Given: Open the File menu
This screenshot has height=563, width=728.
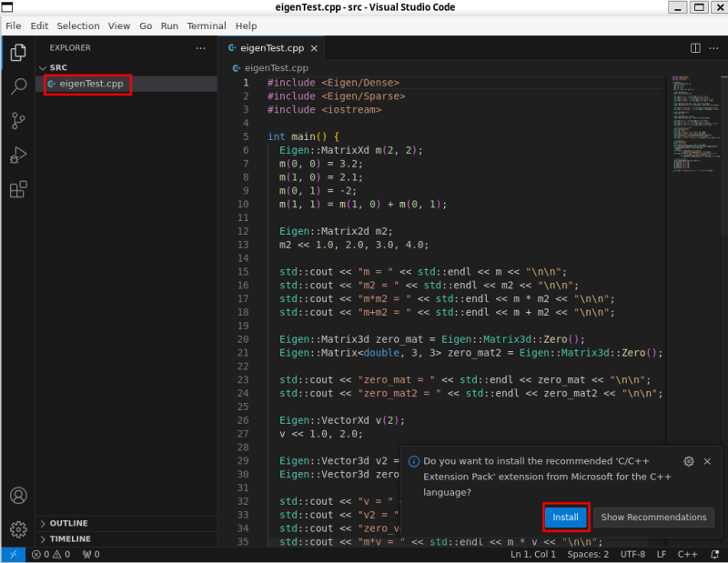Looking at the screenshot, I should 14,26.
